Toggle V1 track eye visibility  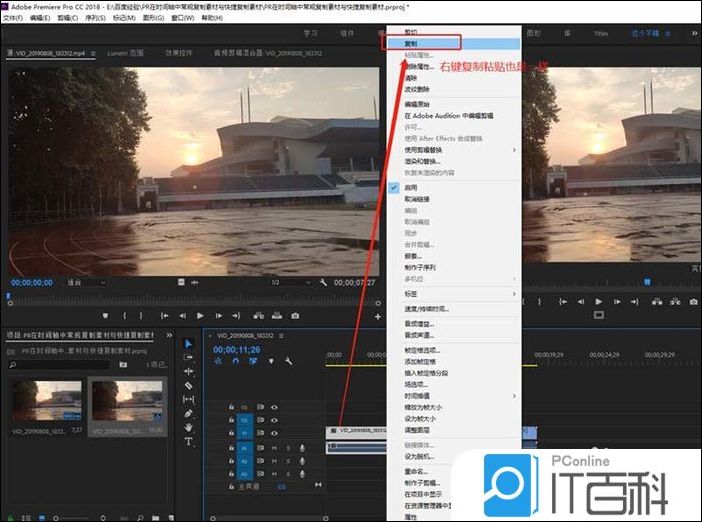[274, 432]
